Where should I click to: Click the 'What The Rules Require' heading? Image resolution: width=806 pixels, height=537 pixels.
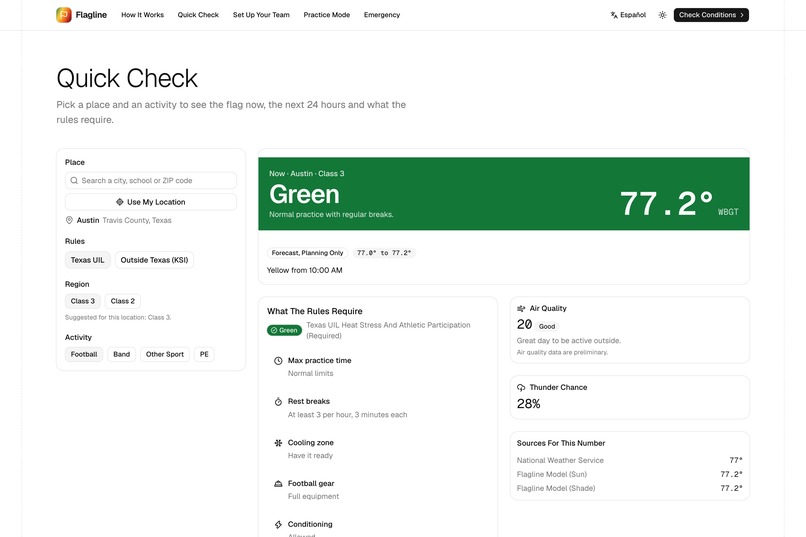315,311
